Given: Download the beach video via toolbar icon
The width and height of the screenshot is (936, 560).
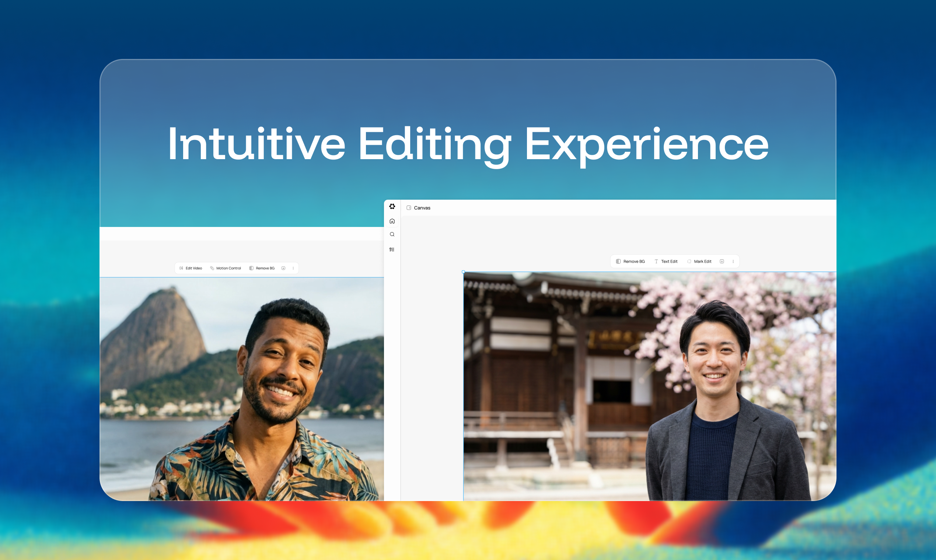Looking at the screenshot, I should point(283,268).
